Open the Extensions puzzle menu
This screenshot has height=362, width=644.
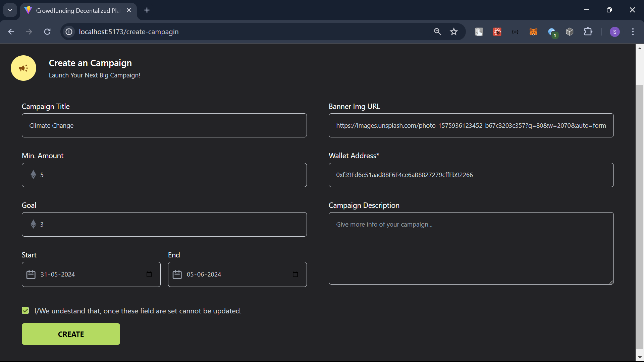(588, 32)
